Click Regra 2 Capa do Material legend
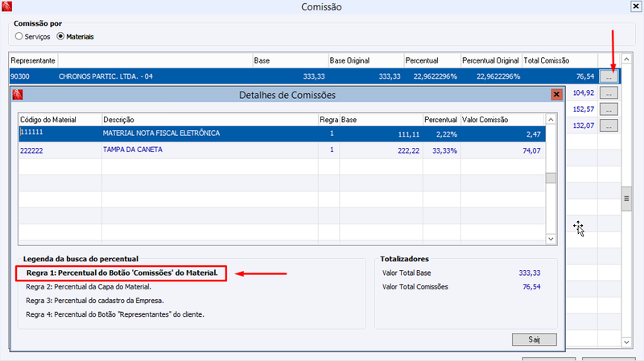This screenshot has width=644, height=361. [89, 287]
